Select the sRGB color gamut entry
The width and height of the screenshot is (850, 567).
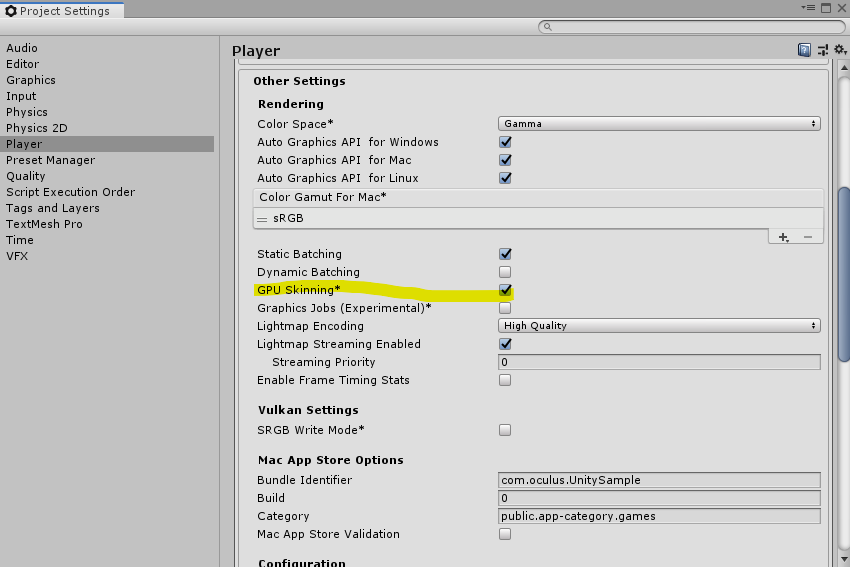[x=538, y=218]
